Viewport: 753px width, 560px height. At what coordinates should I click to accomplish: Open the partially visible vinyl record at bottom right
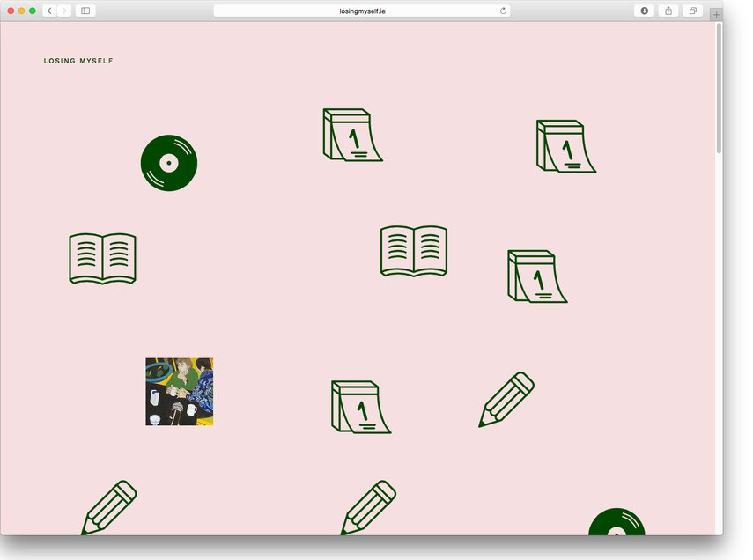[x=616, y=522]
